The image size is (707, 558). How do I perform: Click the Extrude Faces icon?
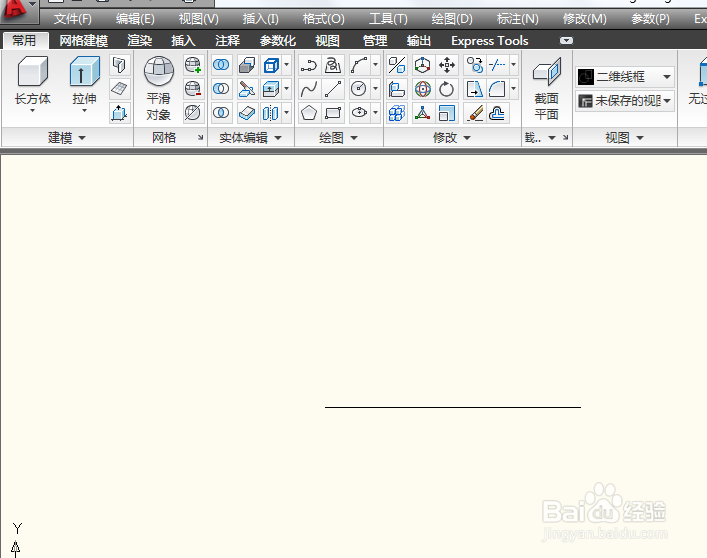pos(271,89)
